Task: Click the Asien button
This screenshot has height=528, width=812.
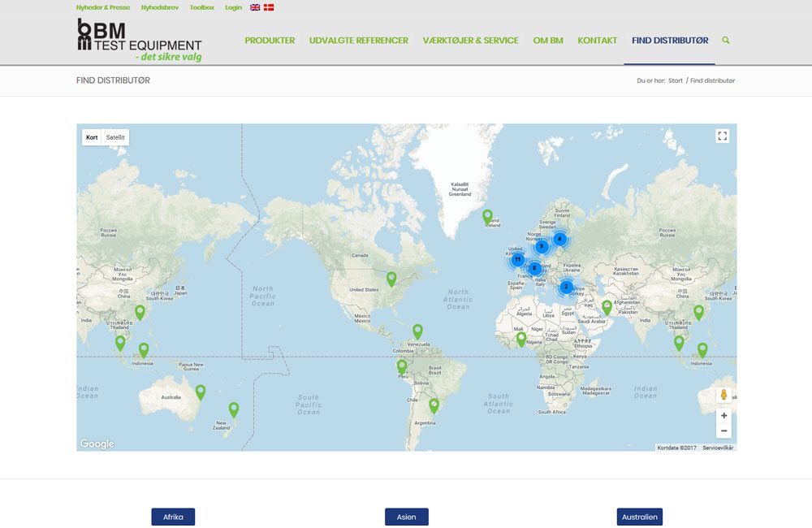Action: point(406,517)
